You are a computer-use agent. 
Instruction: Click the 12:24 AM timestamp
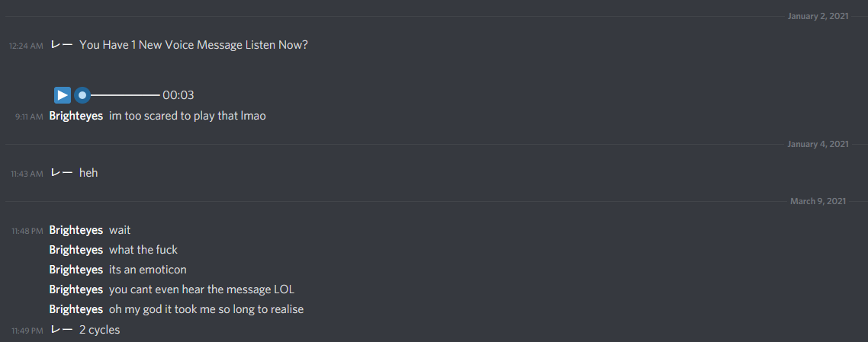click(25, 46)
